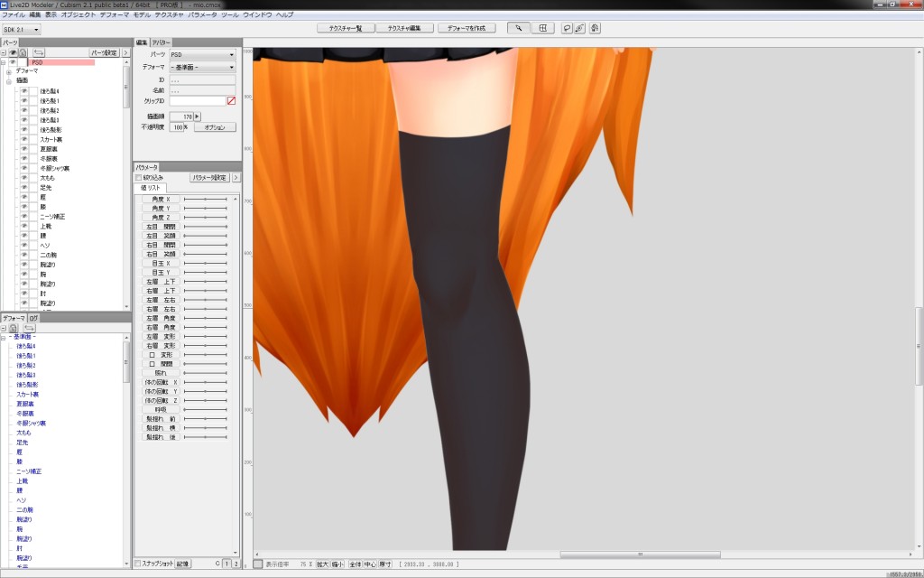Select the arrow selection tool

coord(518,28)
